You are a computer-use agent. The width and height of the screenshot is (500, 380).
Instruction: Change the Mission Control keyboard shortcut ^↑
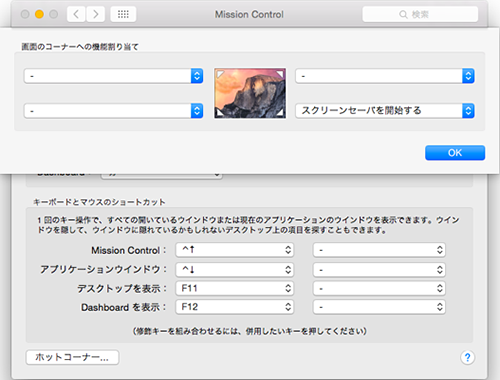click(234, 250)
